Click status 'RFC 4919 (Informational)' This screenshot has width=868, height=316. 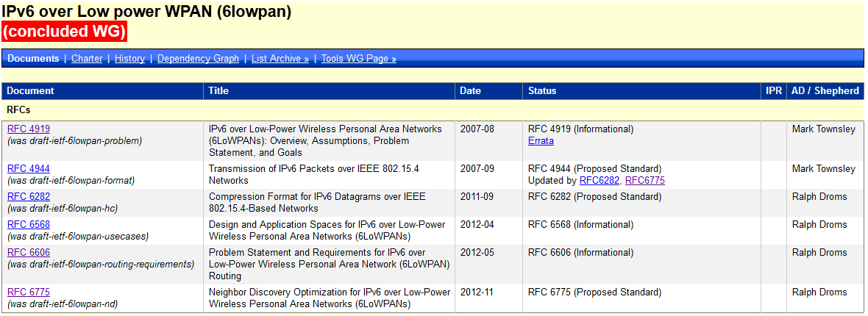(580, 129)
